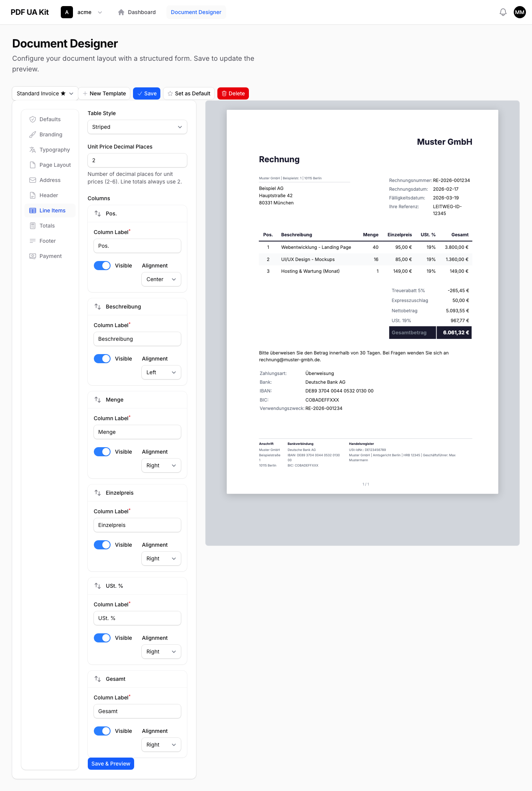Click the Line Items table icon
532x791 pixels.
33,210
